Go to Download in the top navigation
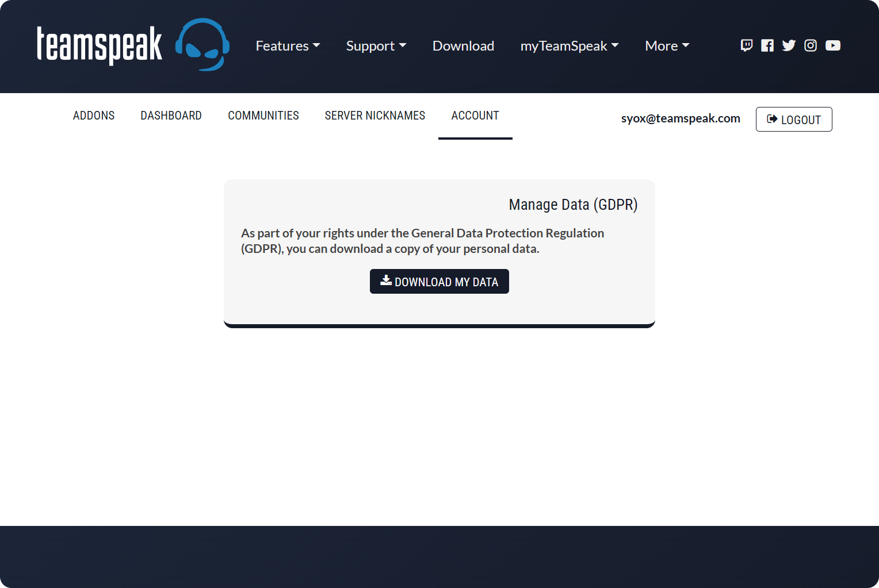Viewport: 879px width, 588px height. 463,46
